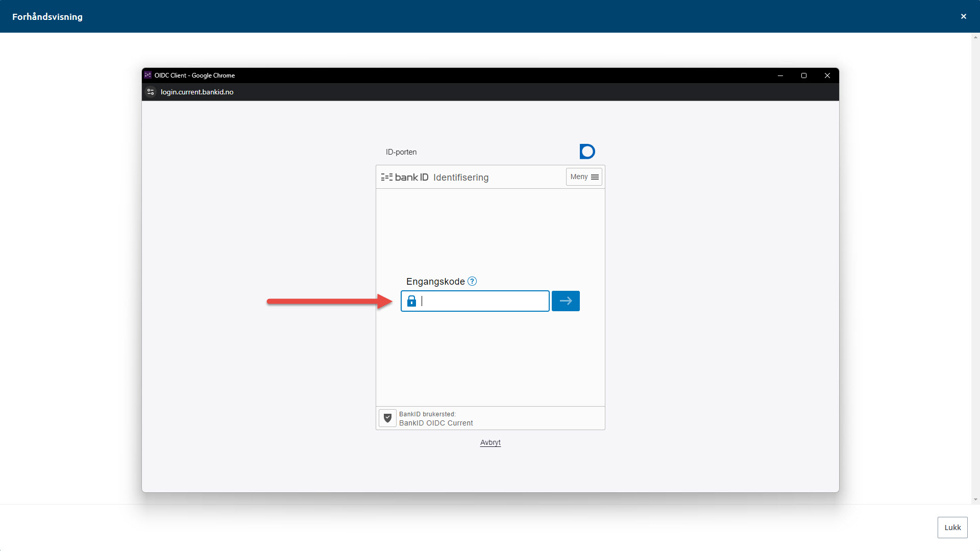Close the Forhåndsvisning preview dialog
The width and height of the screenshot is (980, 551).
click(x=963, y=16)
